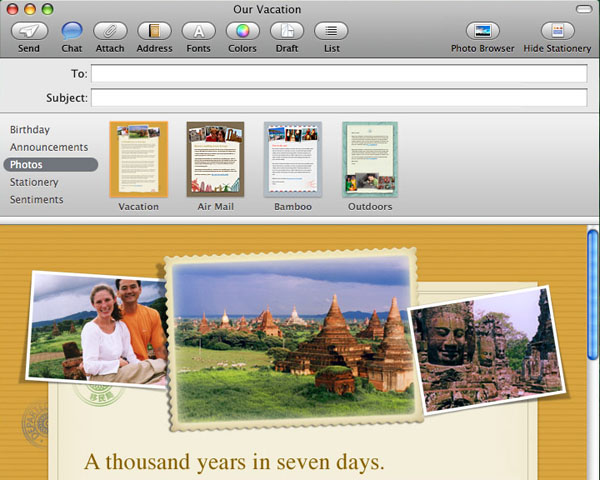Open the Photo Browser
The height and width of the screenshot is (480, 600).
(482, 31)
